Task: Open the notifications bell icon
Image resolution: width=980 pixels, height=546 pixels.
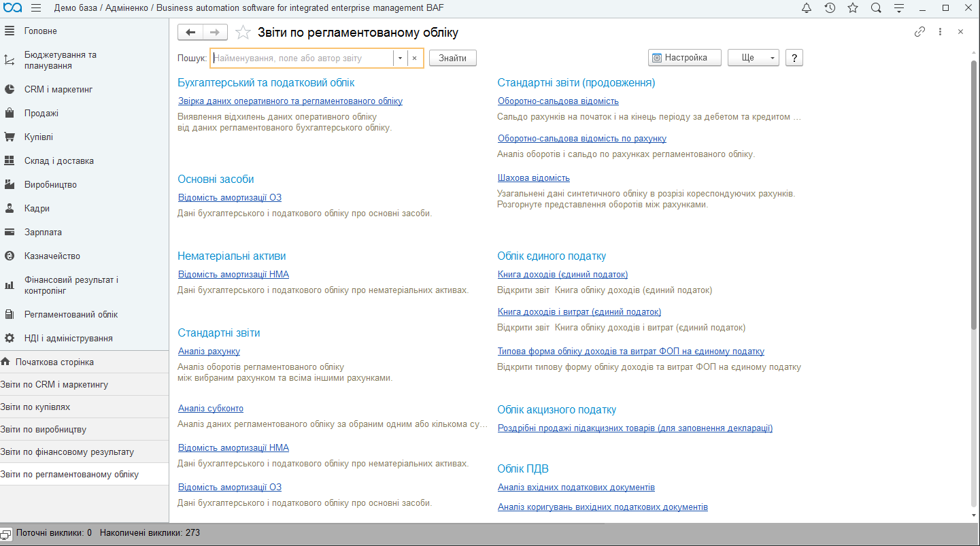Action: point(807,8)
